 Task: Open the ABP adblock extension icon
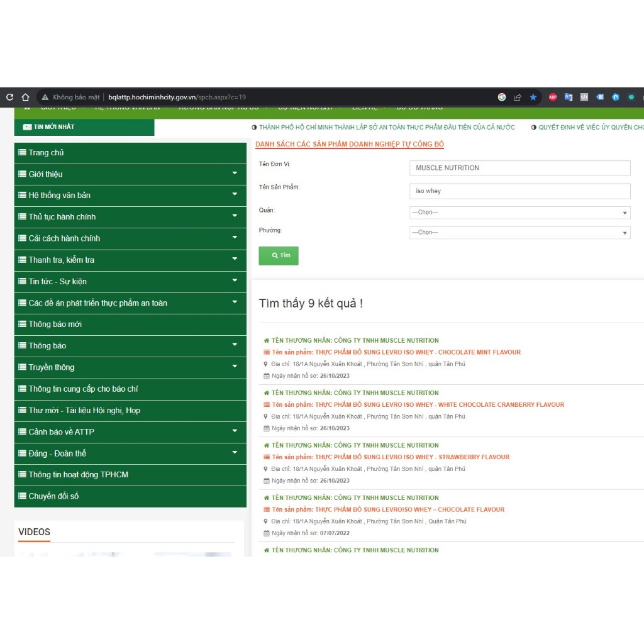tap(553, 97)
